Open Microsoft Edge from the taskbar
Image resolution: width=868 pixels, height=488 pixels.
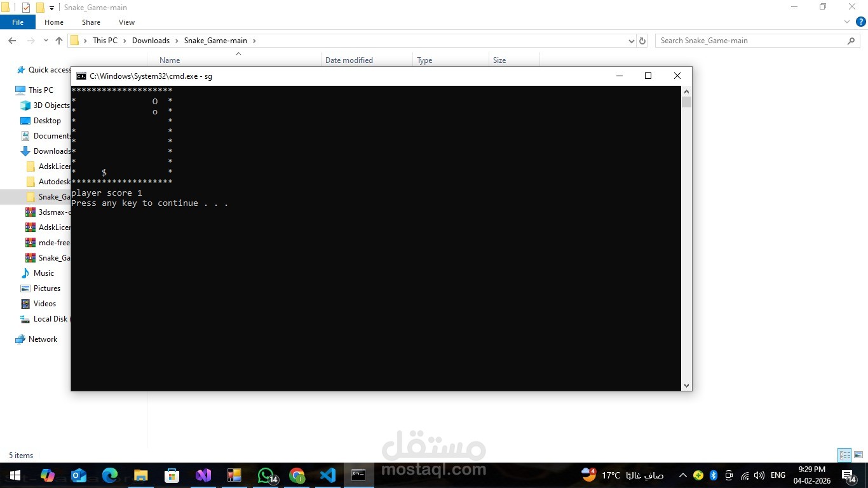[x=109, y=475]
